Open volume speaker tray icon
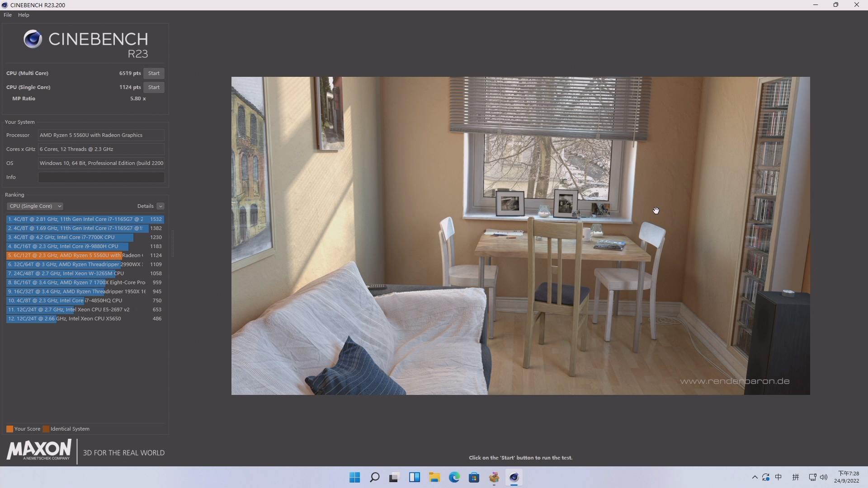Image resolution: width=868 pixels, height=488 pixels. 824,477
